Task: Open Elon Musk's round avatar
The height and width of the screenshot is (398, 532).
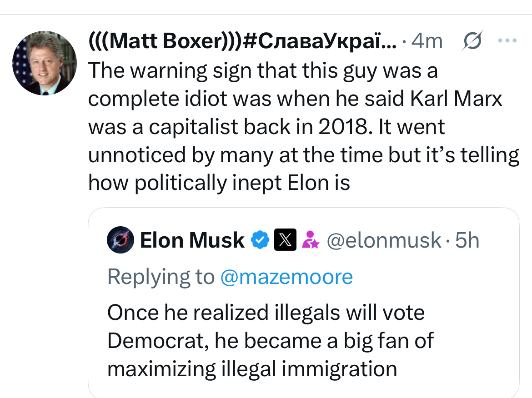Action: 120,240
